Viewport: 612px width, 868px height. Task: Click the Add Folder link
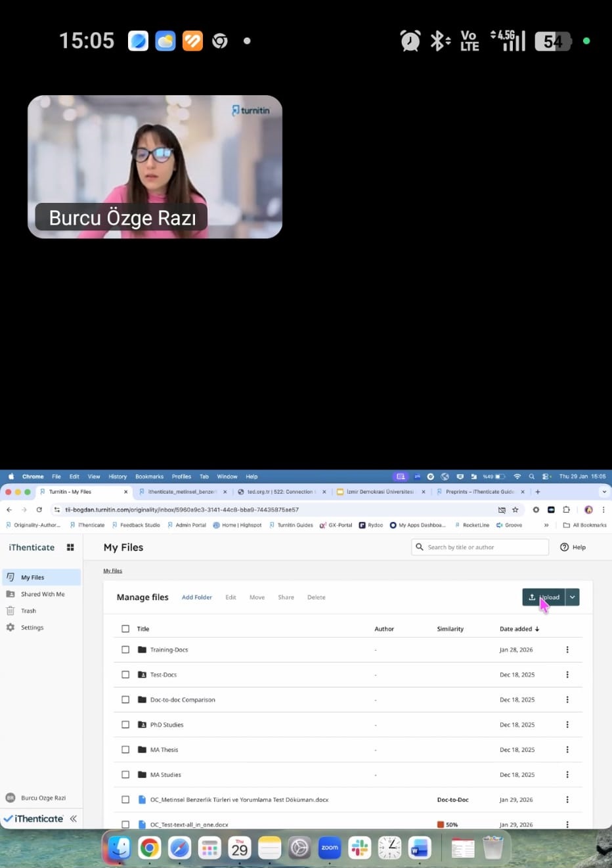pos(196,597)
